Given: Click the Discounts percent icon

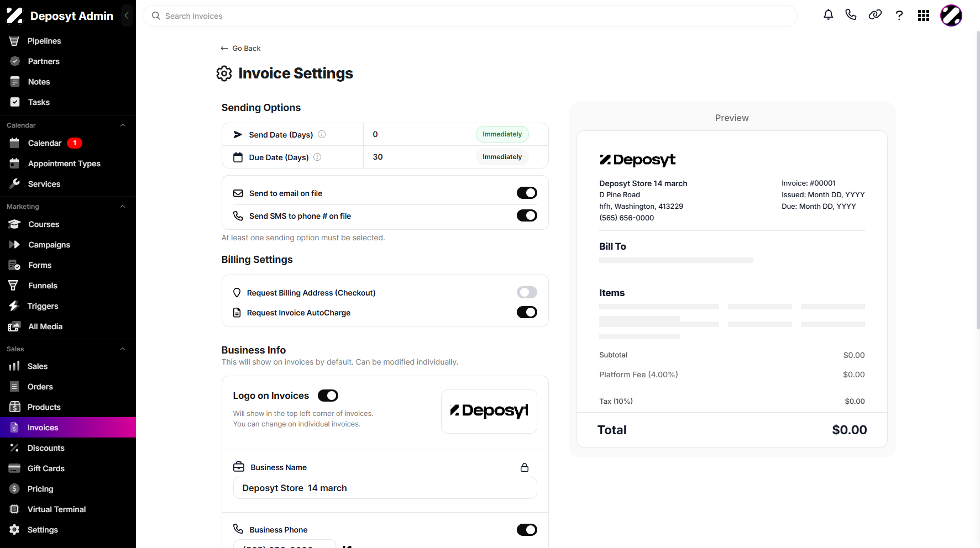Looking at the screenshot, I should 14,448.
